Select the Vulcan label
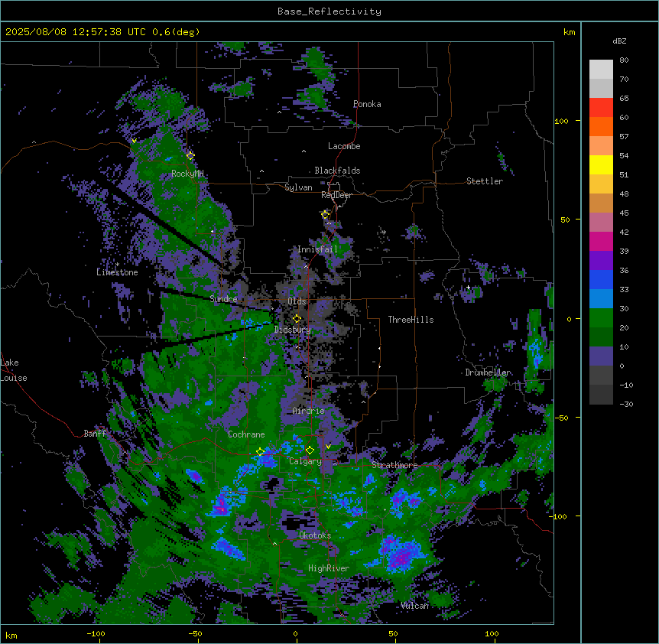The height and width of the screenshot is (644, 659). tap(415, 606)
